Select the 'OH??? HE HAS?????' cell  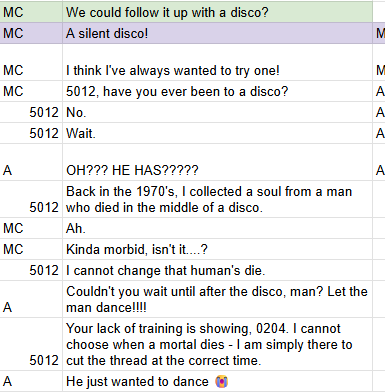click(x=217, y=162)
